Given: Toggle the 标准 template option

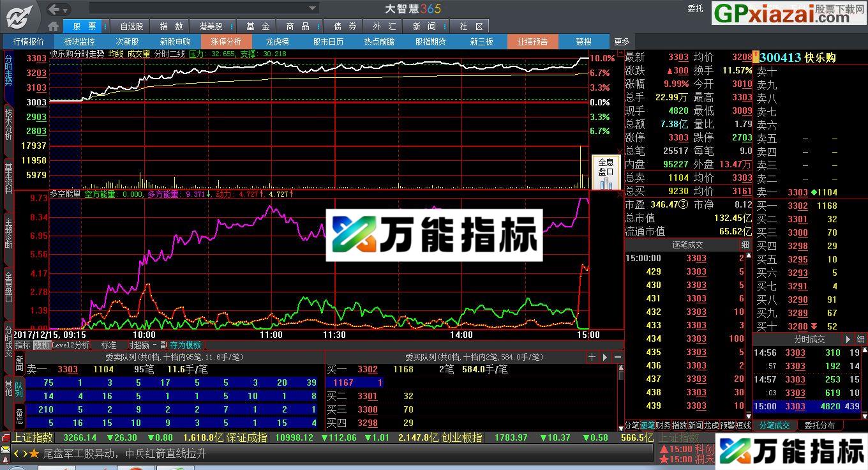Looking at the screenshot, I should (108, 344).
